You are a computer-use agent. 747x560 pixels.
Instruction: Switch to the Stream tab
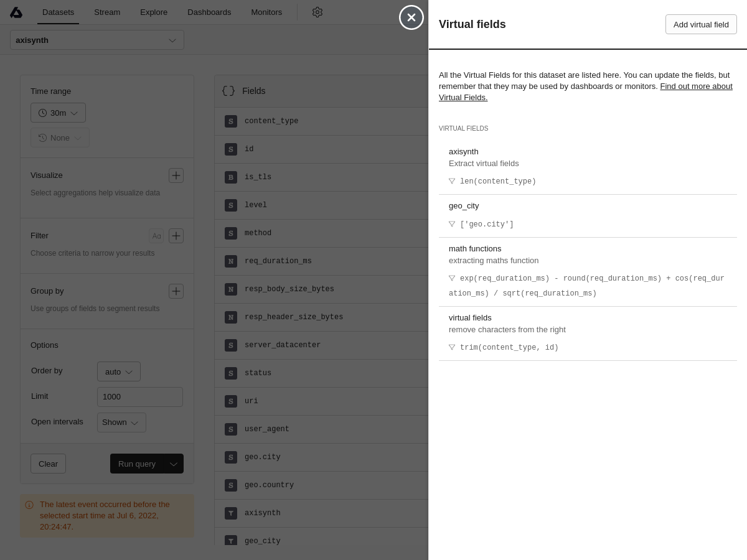pyautogui.click(x=107, y=12)
